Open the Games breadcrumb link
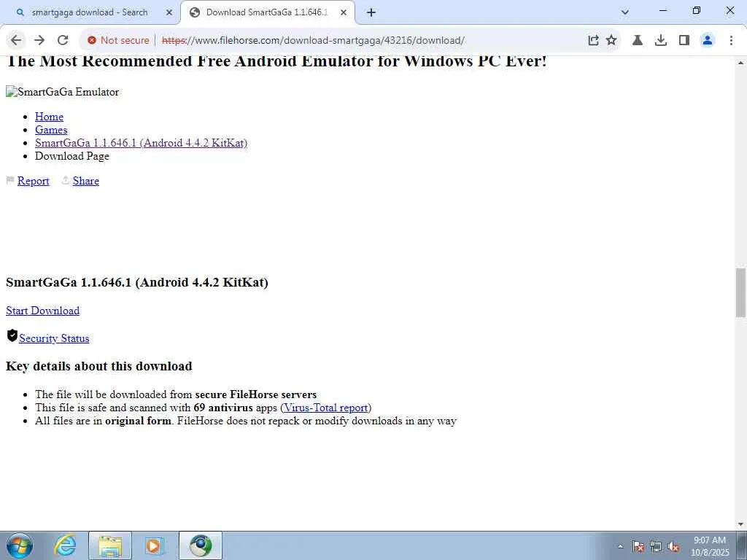747x560 pixels. 51,130
